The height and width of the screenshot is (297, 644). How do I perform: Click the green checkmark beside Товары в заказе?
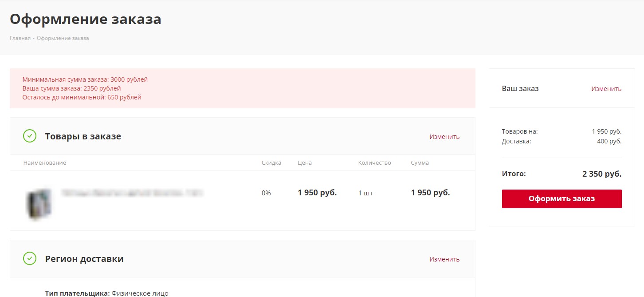[30, 136]
